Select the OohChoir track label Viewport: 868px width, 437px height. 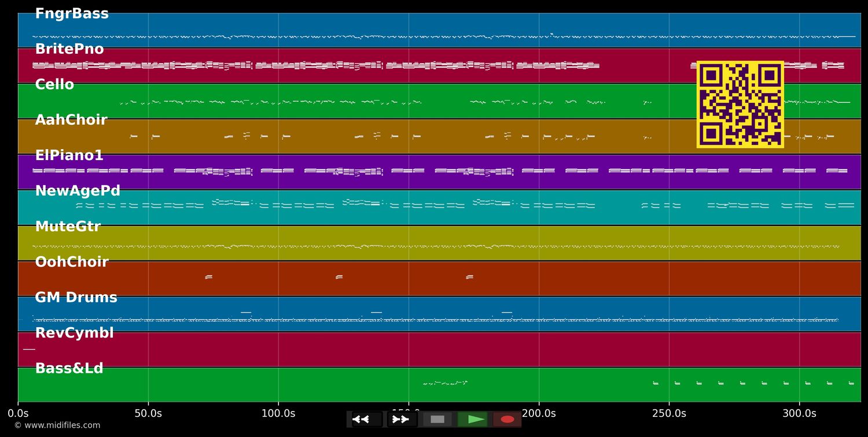click(72, 262)
